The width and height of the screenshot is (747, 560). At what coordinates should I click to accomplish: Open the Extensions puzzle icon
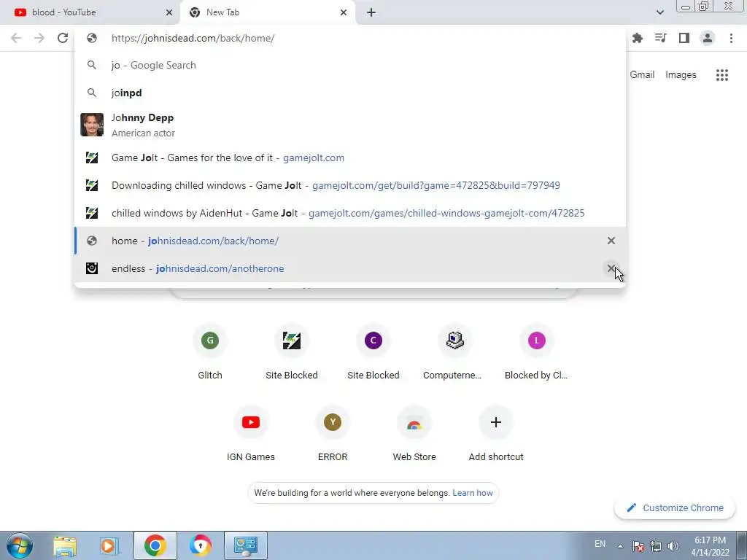coord(638,38)
